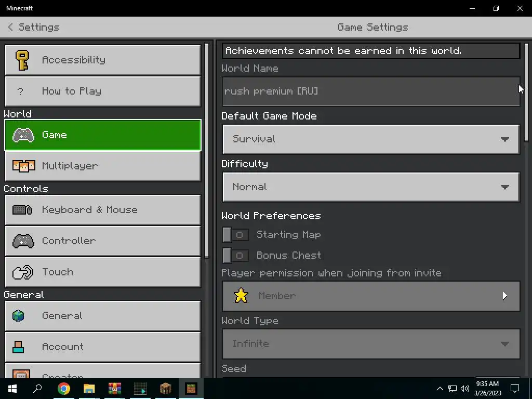Select the Game settings tab
532x399 pixels.
tap(103, 135)
